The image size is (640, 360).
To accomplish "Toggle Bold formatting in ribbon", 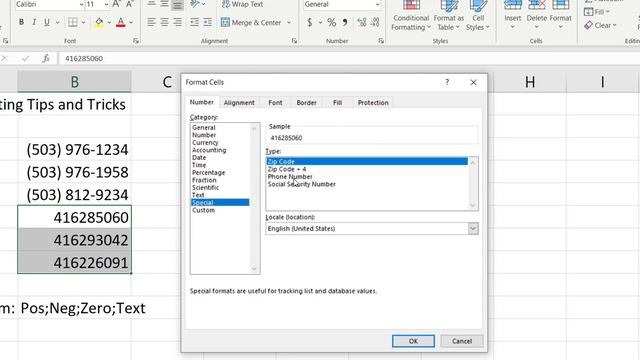I will tap(21, 22).
